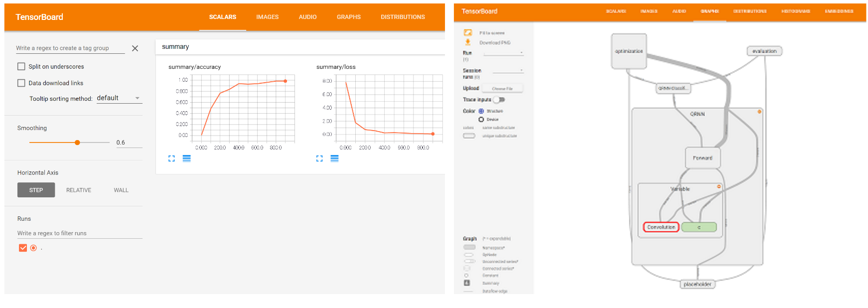Click the Unconnected series legend shape
868x308 pixels.
point(469,261)
